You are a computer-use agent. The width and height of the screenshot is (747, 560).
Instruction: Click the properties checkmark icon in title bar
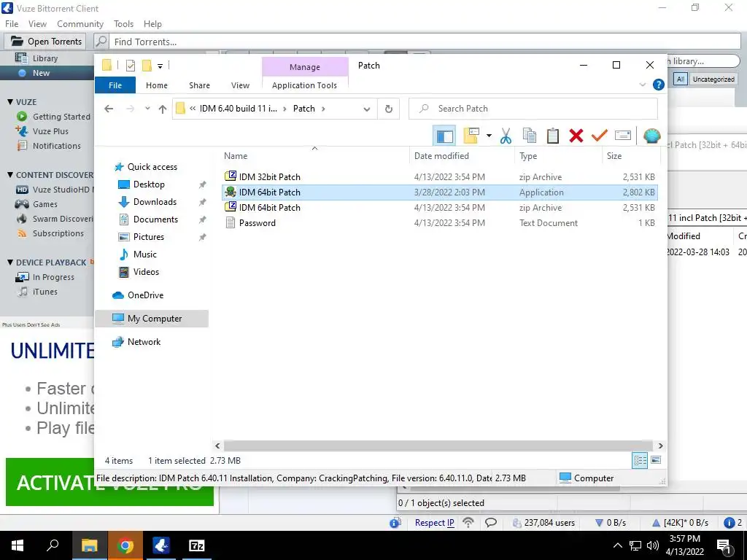[130, 66]
